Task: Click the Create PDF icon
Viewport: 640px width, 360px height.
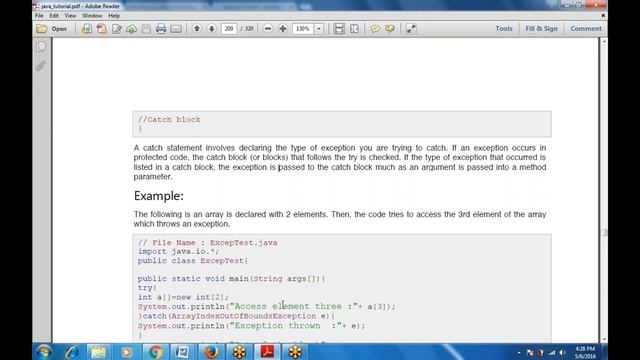Action: [x=101, y=29]
